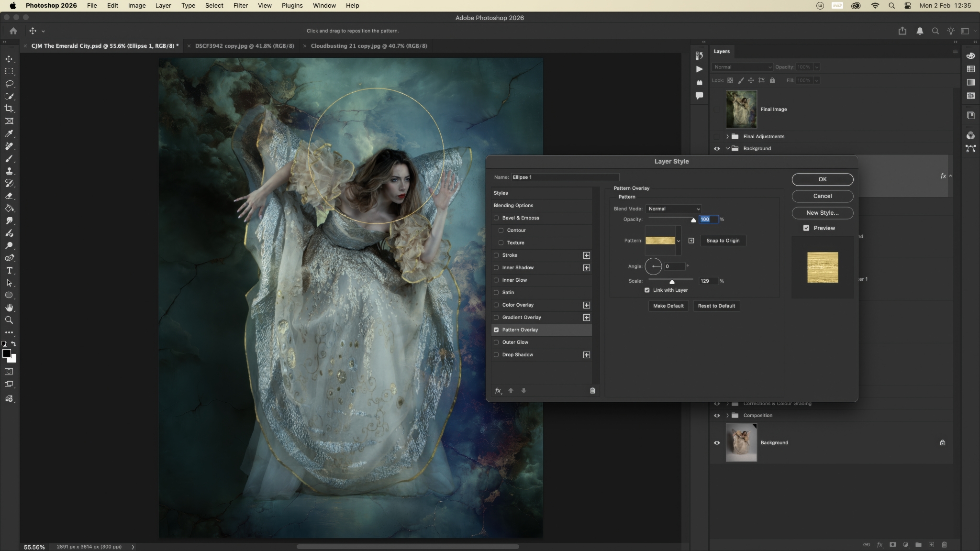Select the Zoom tool in toolbar

(x=9, y=320)
